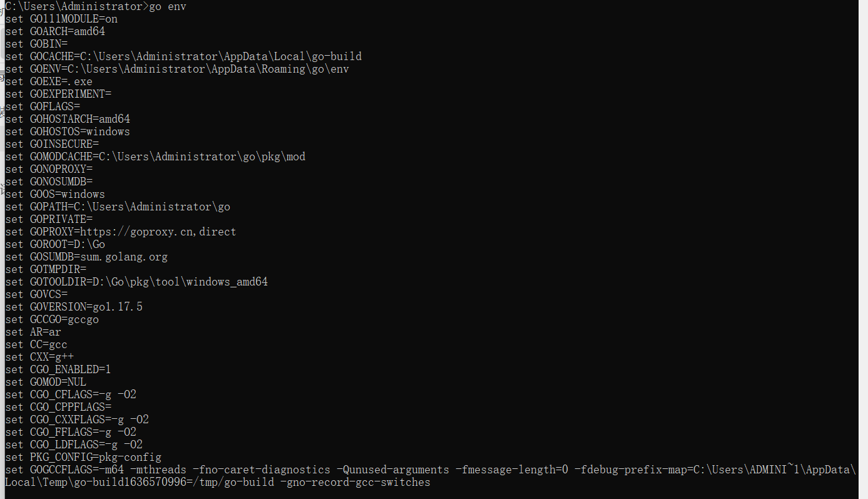Screen dimensions: 868x499
Task: Click the GOENV Roaming path line
Action: [177, 69]
